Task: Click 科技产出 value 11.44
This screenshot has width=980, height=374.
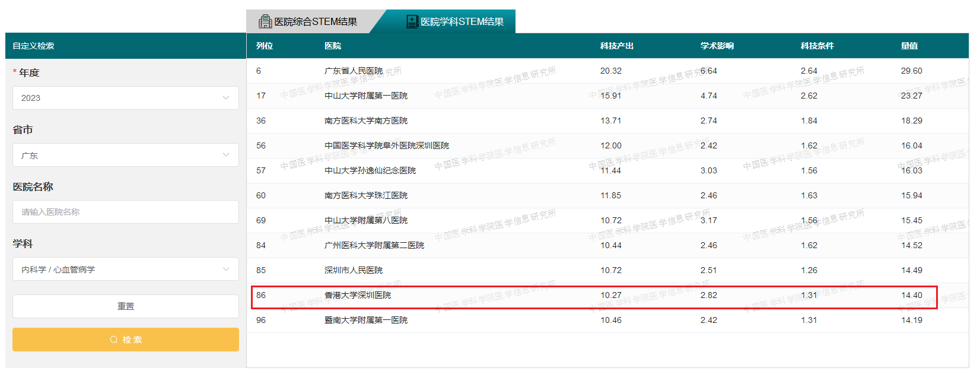Action: (x=611, y=170)
